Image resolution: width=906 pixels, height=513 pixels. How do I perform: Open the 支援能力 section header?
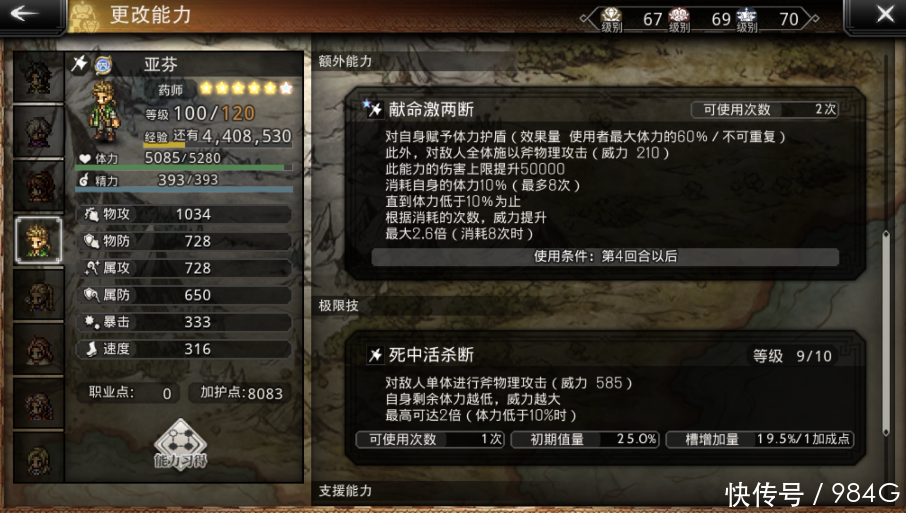point(345,490)
